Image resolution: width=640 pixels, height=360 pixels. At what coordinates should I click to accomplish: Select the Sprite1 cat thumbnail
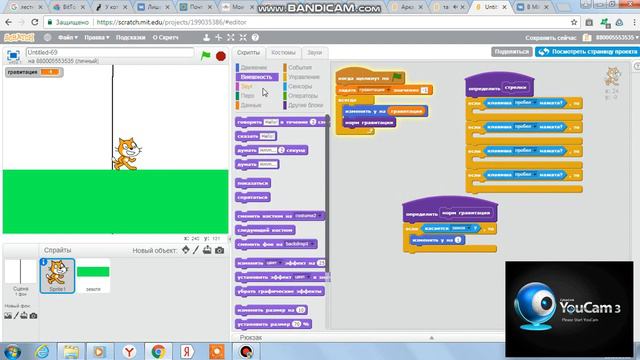(57, 276)
